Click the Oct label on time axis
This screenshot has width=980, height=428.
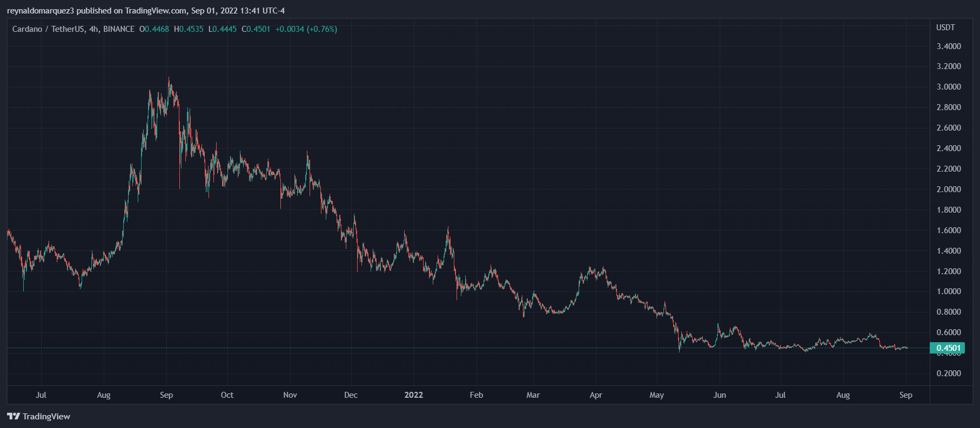coord(227,395)
